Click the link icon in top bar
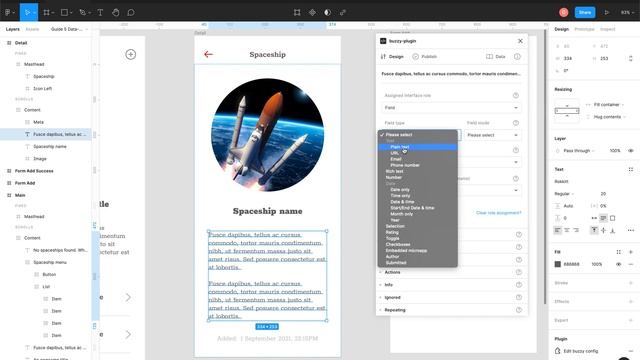The width and height of the screenshot is (640, 360). (343, 13)
